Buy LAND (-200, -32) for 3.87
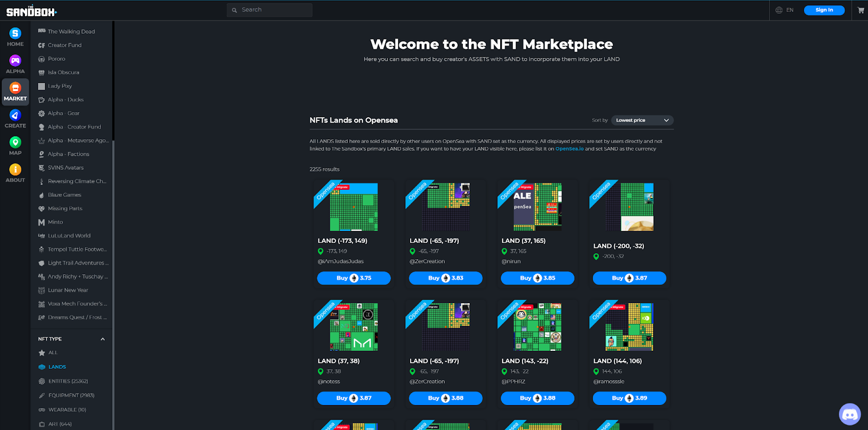 (629, 278)
